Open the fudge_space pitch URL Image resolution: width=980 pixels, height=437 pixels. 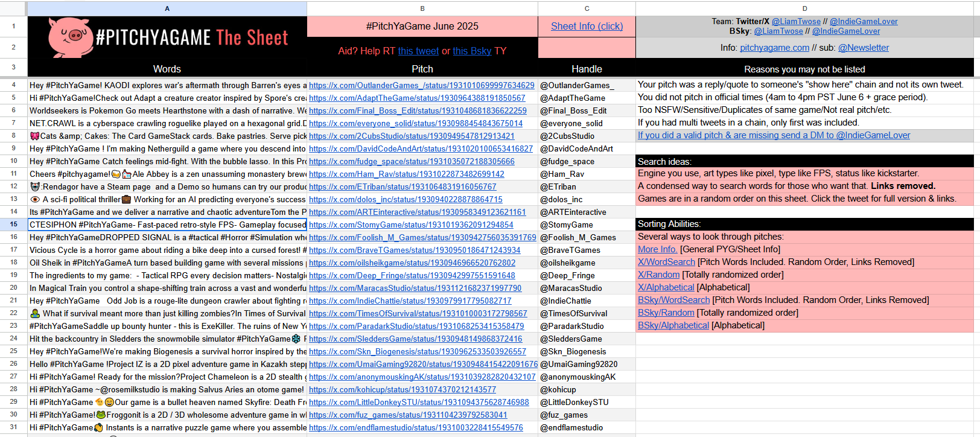tap(412, 161)
